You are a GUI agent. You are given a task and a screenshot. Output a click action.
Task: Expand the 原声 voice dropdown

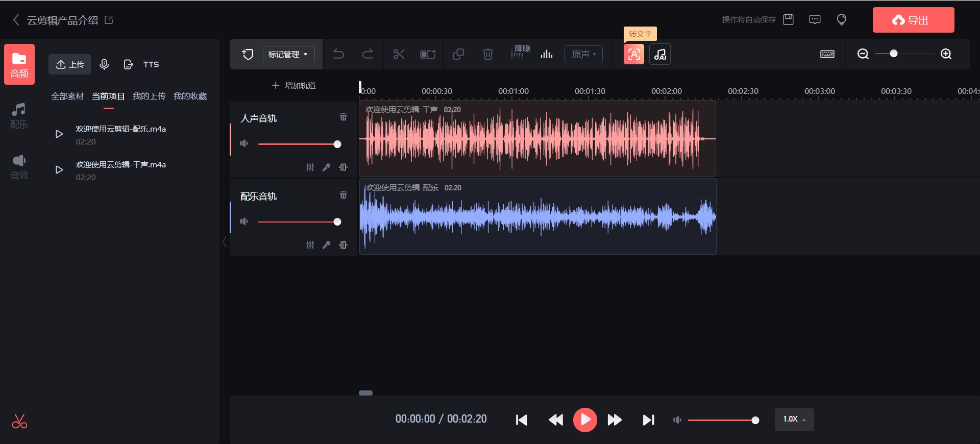(583, 54)
